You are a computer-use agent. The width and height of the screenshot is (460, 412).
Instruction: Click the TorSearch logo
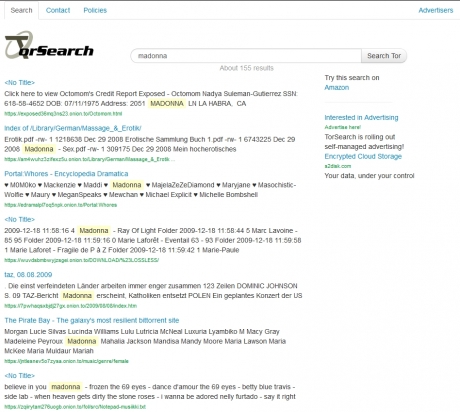(49, 45)
